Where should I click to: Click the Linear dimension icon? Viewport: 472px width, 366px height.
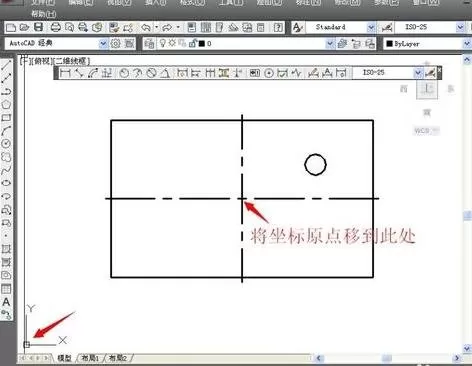click(x=65, y=73)
